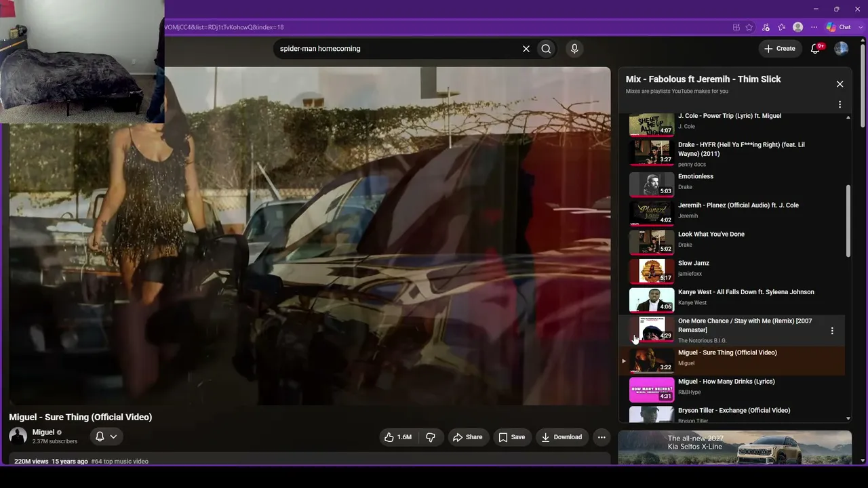Open the YouTube account avatar menu
The height and width of the screenshot is (488, 868).
click(841, 49)
